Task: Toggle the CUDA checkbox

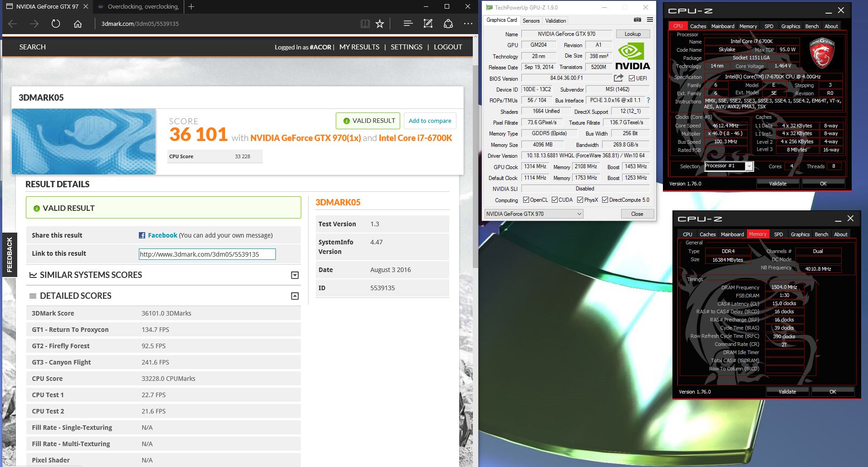Action: coord(554,200)
